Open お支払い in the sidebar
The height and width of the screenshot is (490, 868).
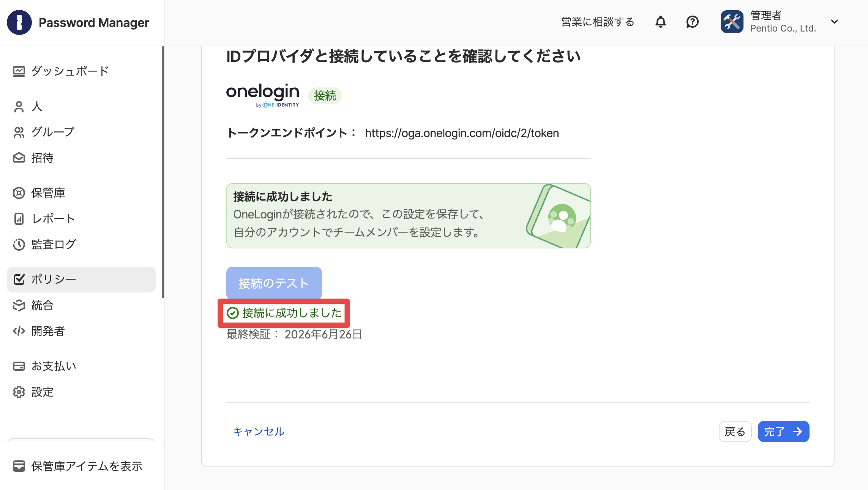(81, 366)
